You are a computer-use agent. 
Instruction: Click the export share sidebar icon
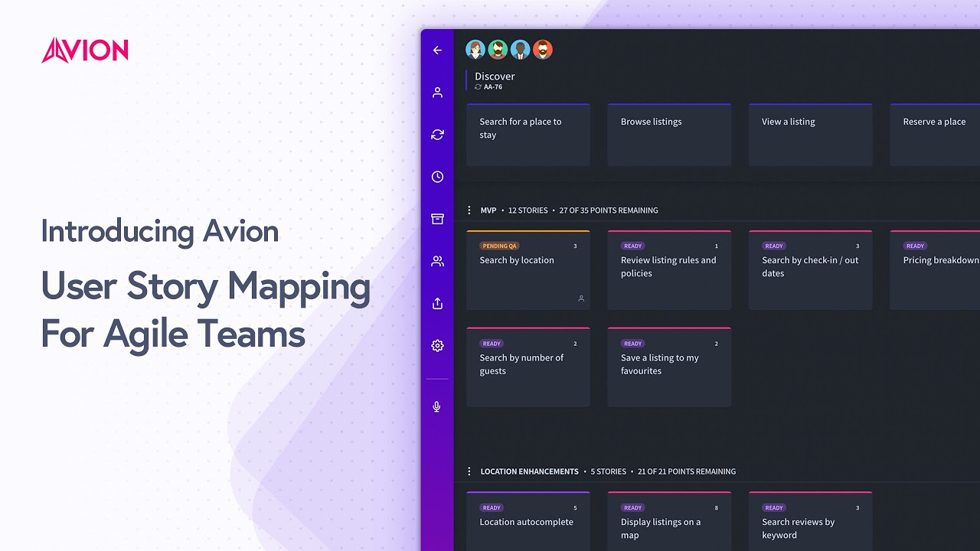pyautogui.click(x=437, y=303)
